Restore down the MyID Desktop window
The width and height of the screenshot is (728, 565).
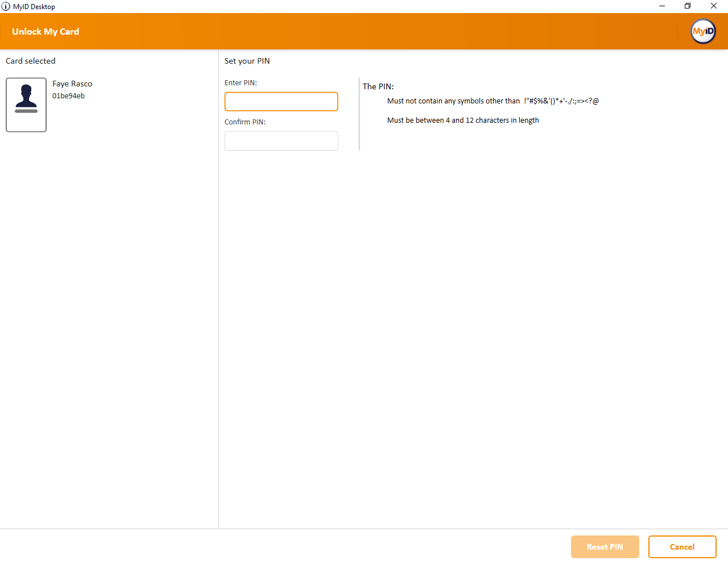688,6
